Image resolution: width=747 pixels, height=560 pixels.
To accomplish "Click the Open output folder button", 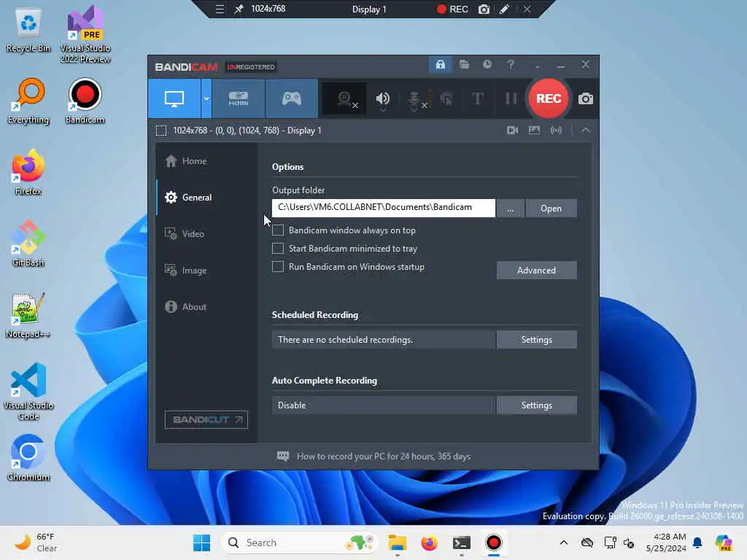I will tap(551, 209).
